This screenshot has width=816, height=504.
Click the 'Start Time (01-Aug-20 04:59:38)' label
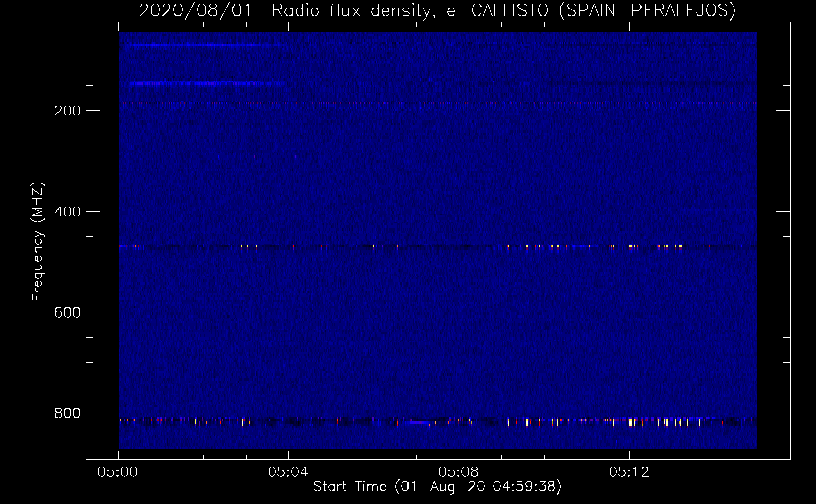[437, 487]
